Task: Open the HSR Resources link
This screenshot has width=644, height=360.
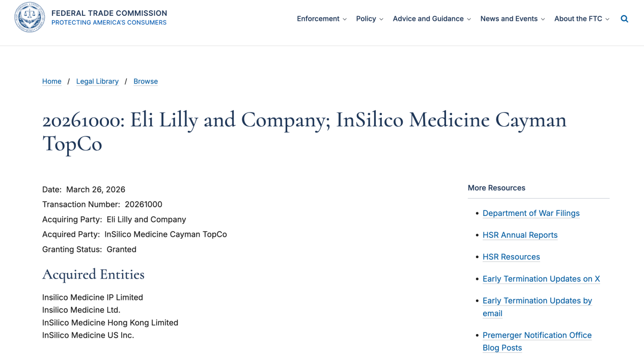Action: (511, 257)
